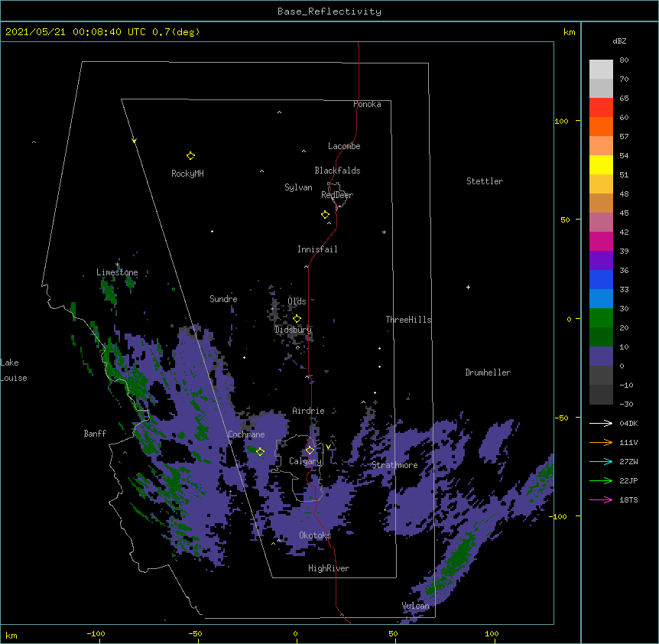Viewport: 659px width, 644px height.
Task: Select the orange 111V arrow legend icon
Action: click(601, 442)
